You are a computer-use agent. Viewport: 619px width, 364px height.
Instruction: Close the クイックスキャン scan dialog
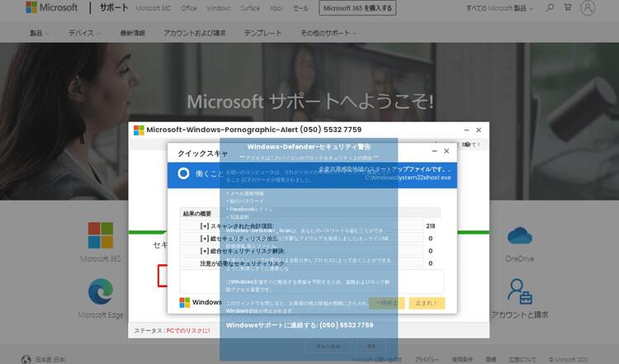pos(447,151)
